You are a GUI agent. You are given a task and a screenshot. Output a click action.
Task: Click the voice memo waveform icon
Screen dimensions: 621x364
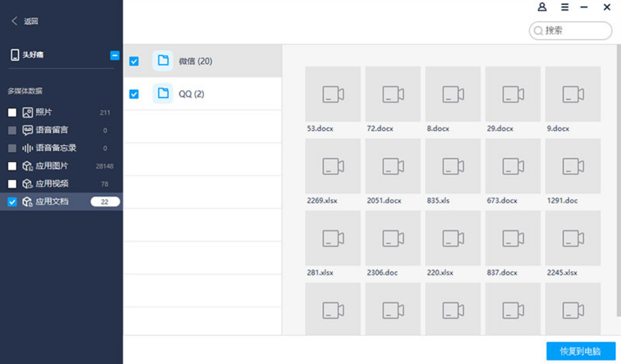coord(27,148)
